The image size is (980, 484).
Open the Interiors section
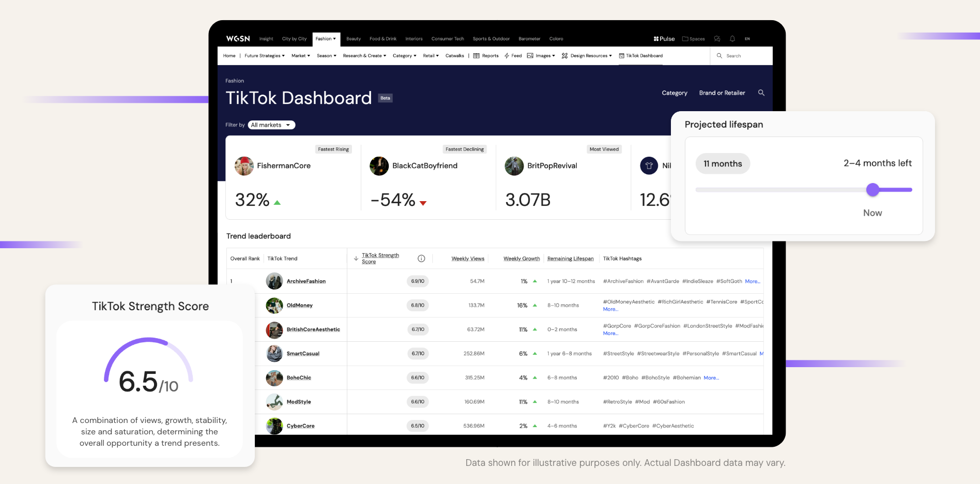click(x=414, y=39)
